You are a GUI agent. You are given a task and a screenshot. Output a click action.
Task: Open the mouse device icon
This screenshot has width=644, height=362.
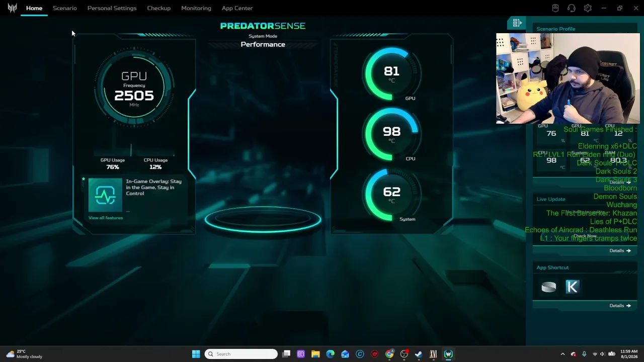[555, 8]
